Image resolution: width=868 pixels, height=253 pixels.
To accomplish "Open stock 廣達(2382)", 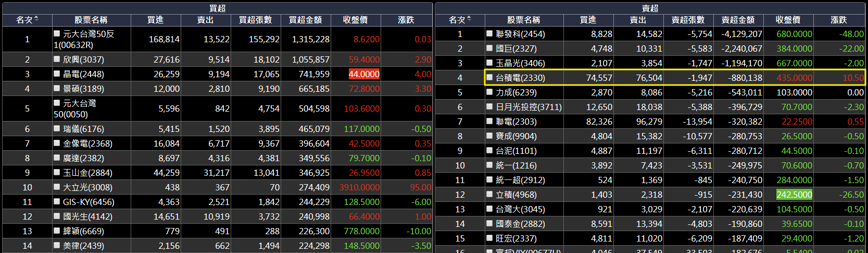I will [83, 158].
